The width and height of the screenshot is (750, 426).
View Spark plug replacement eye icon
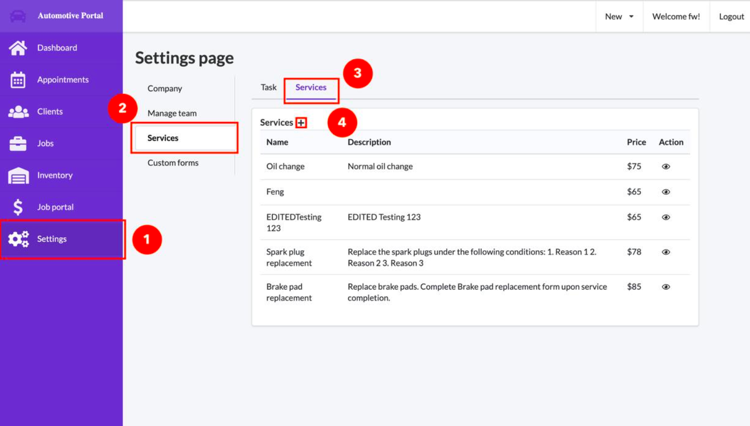click(x=666, y=252)
